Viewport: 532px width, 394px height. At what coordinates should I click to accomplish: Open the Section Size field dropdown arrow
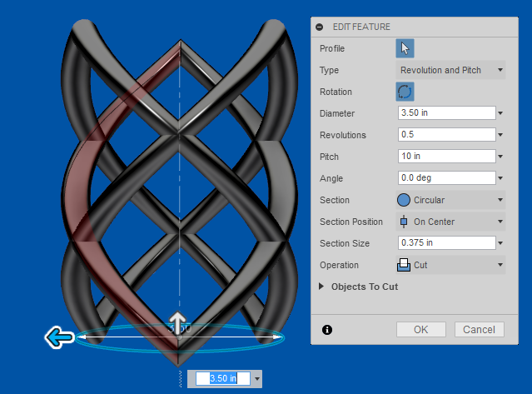pos(500,243)
